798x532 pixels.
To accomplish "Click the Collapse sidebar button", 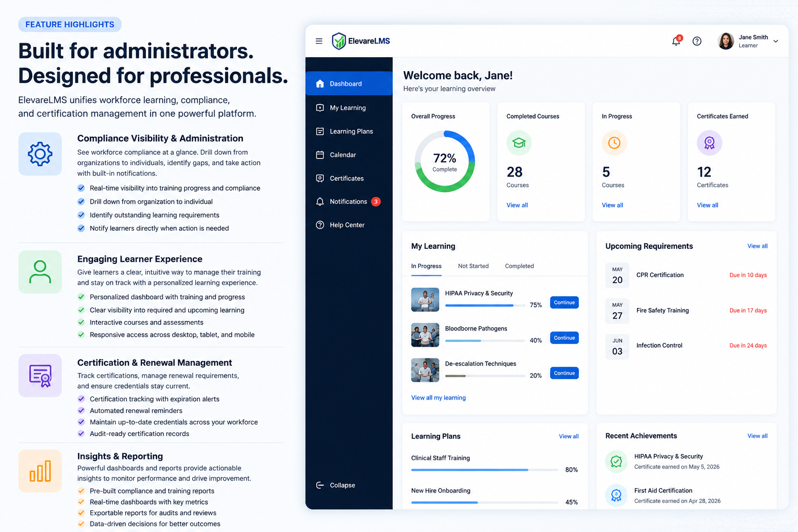I will point(336,485).
